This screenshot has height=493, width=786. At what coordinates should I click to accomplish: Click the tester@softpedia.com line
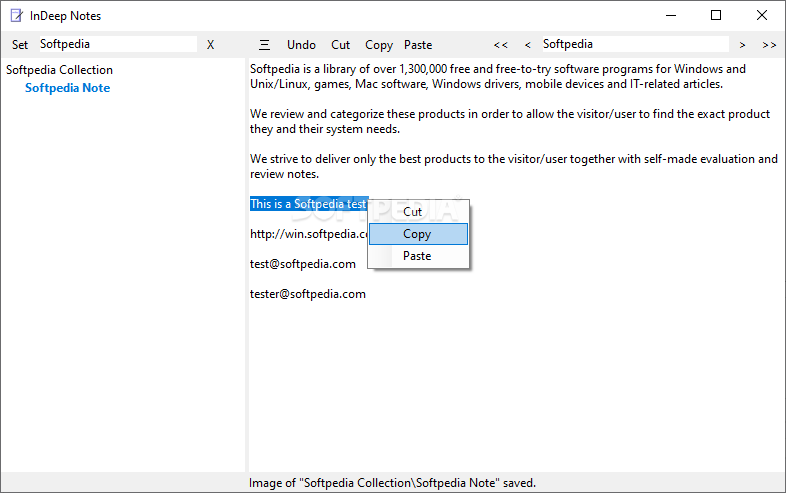pyautogui.click(x=308, y=294)
